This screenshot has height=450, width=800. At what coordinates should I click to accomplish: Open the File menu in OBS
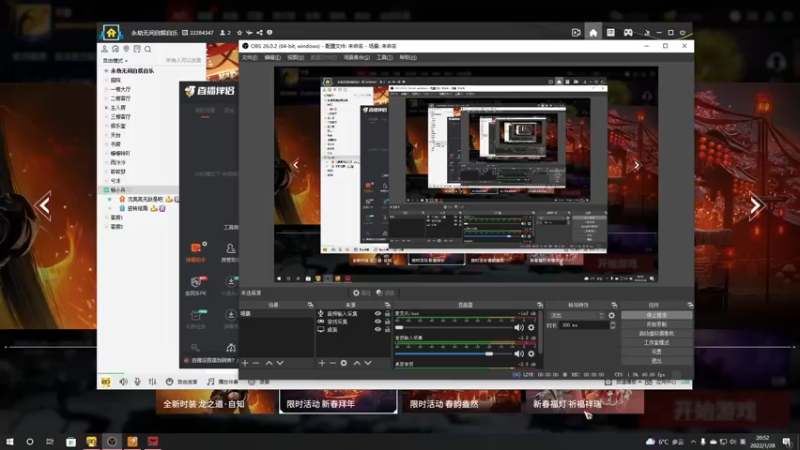click(249, 58)
